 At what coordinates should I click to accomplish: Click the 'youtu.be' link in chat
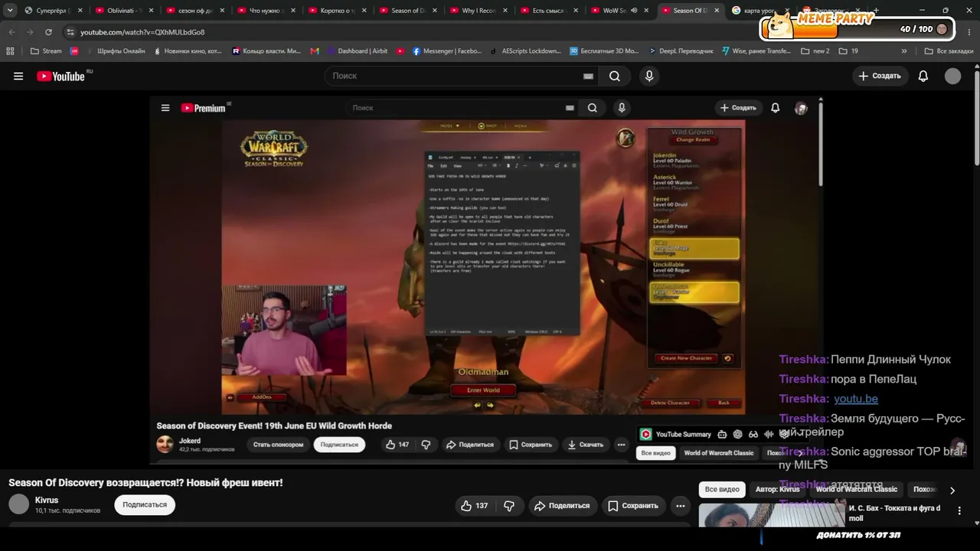856,399
